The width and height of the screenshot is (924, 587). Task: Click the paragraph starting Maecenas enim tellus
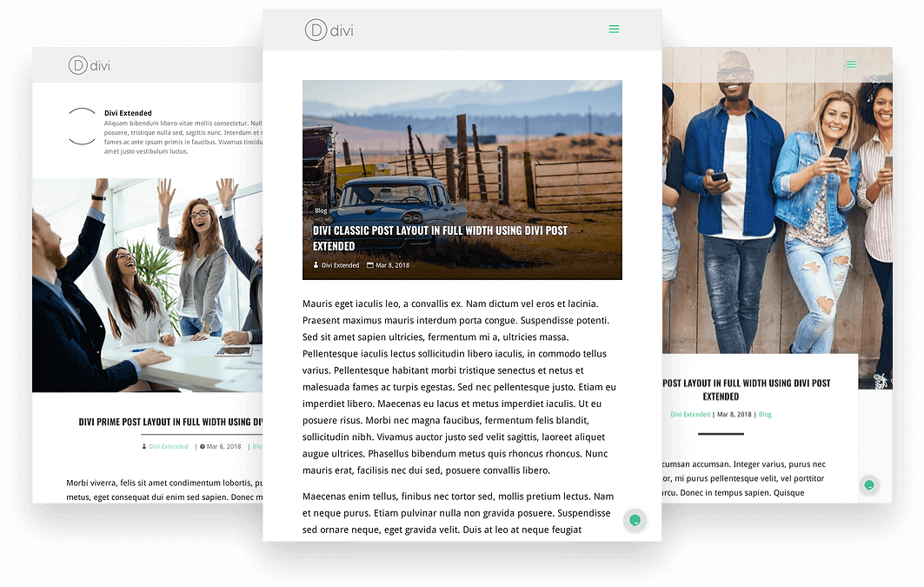[459, 513]
